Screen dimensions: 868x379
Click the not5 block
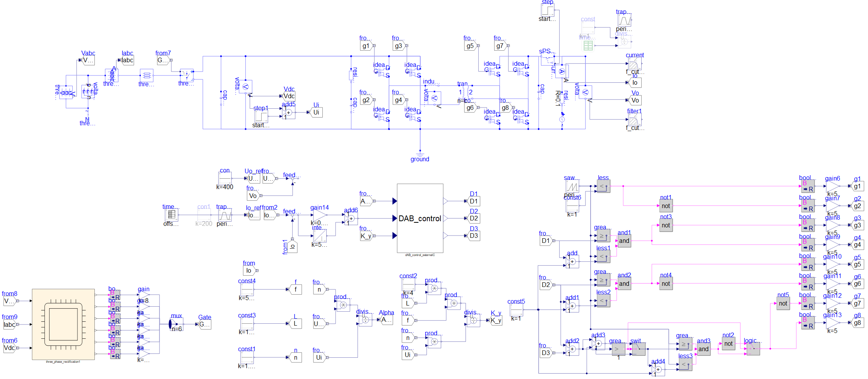click(x=783, y=304)
